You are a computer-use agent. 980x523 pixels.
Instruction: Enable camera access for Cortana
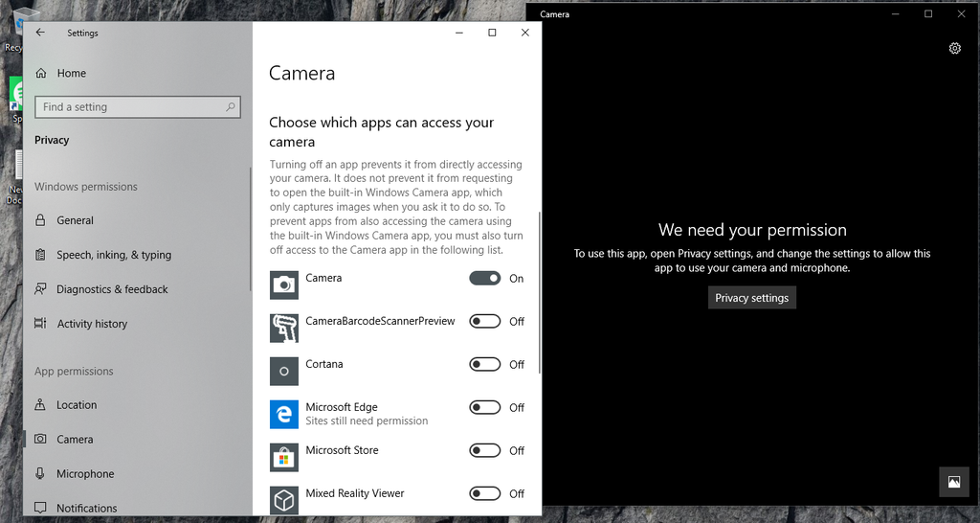coord(485,365)
